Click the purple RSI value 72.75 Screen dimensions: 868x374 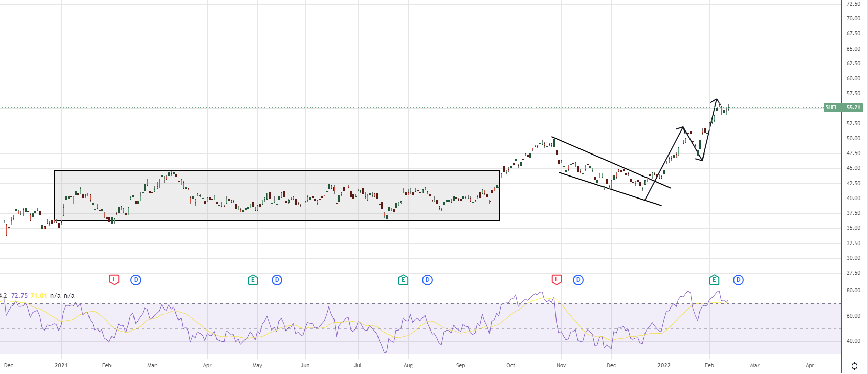(19, 296)
